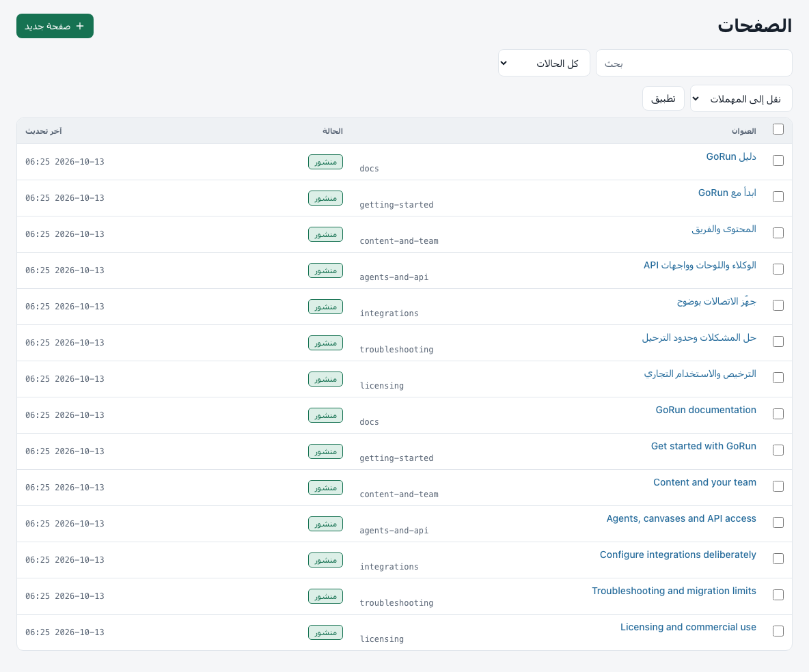Open Agents, canvases and API access link
The height and width of the screenshot is (672, 809).
[x=681, y=518]
